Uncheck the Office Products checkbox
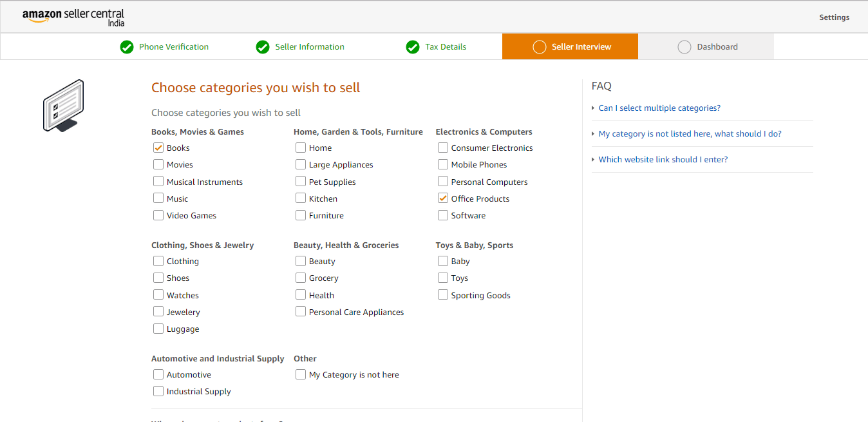This screenshot has width=868, height=422. (x=443, y=198)
